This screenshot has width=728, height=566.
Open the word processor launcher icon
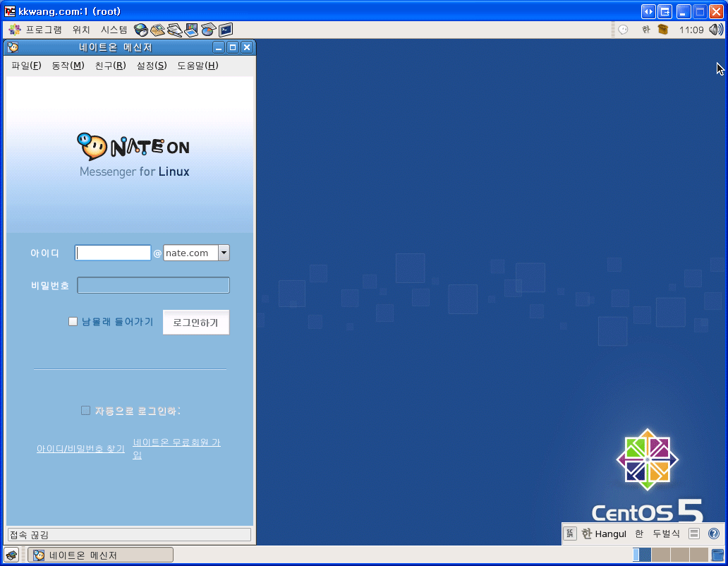(x=174, y=30)
